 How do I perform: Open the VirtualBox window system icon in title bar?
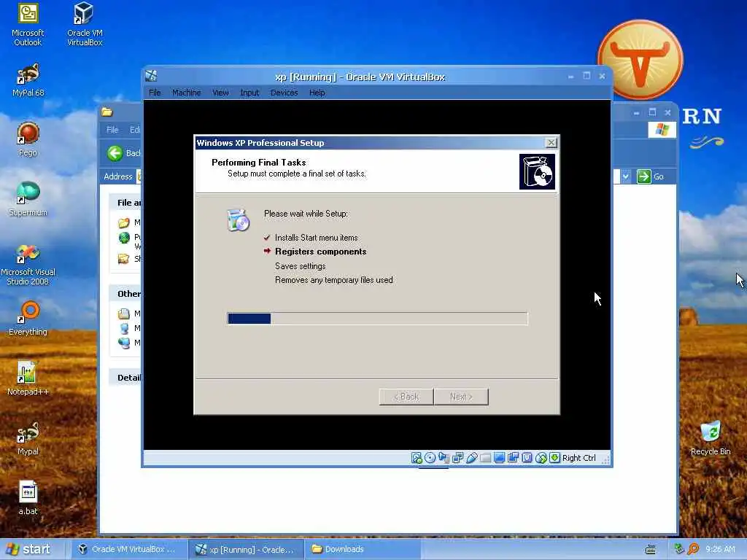pyautogui.click(x=152, y=76)
